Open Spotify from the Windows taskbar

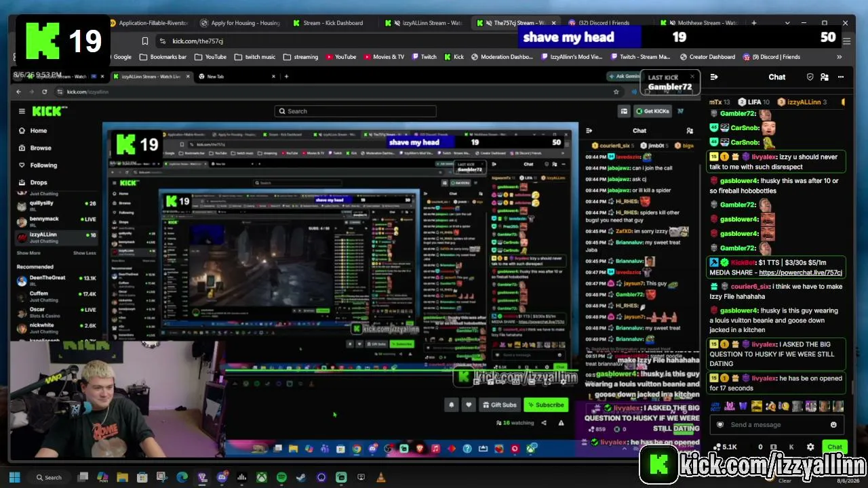(x=281, y=478)
